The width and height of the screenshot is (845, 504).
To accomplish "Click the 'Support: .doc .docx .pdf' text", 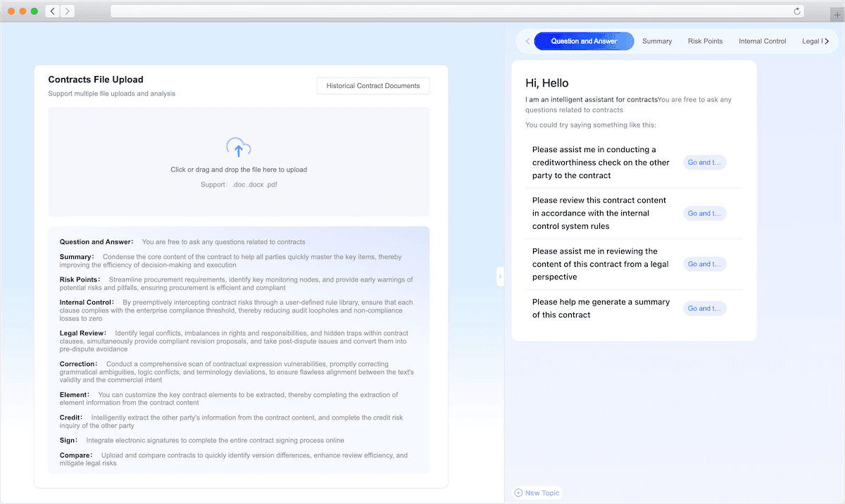I will coord(239,184).
